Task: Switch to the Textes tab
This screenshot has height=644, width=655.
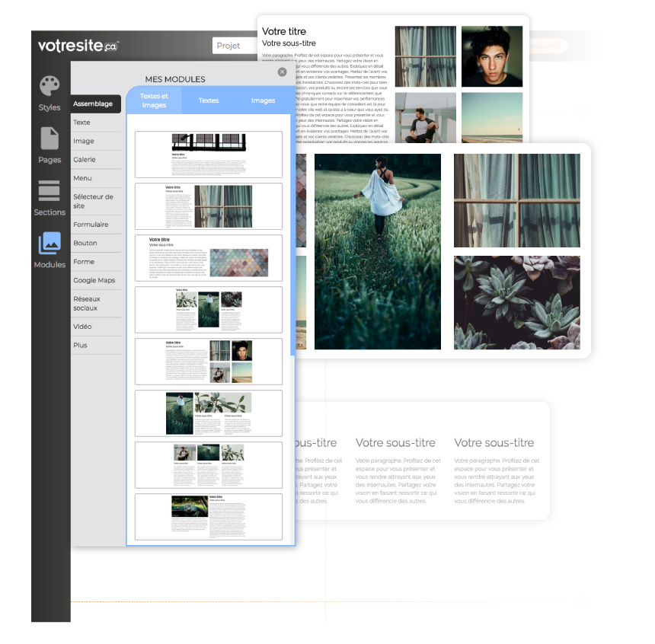Action: (x=209, y=100)
